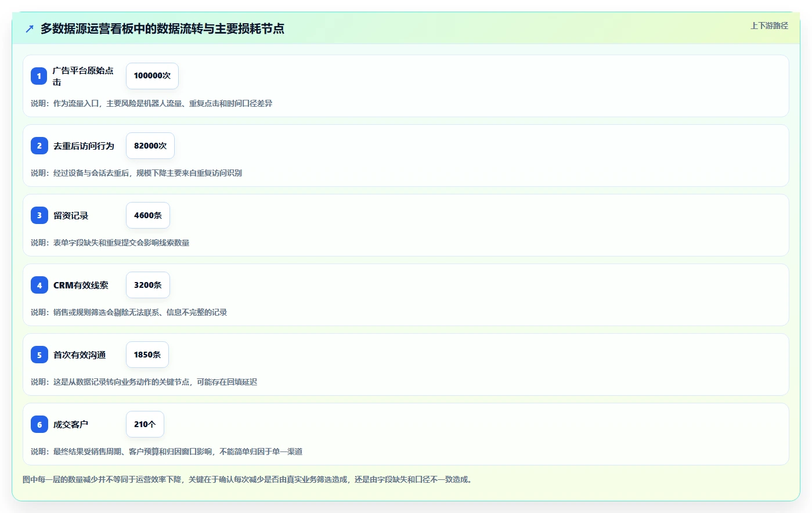Screen dimensions: 812x513
Task: Click the 82000次 value chip
Action: (x=150, y=146)
